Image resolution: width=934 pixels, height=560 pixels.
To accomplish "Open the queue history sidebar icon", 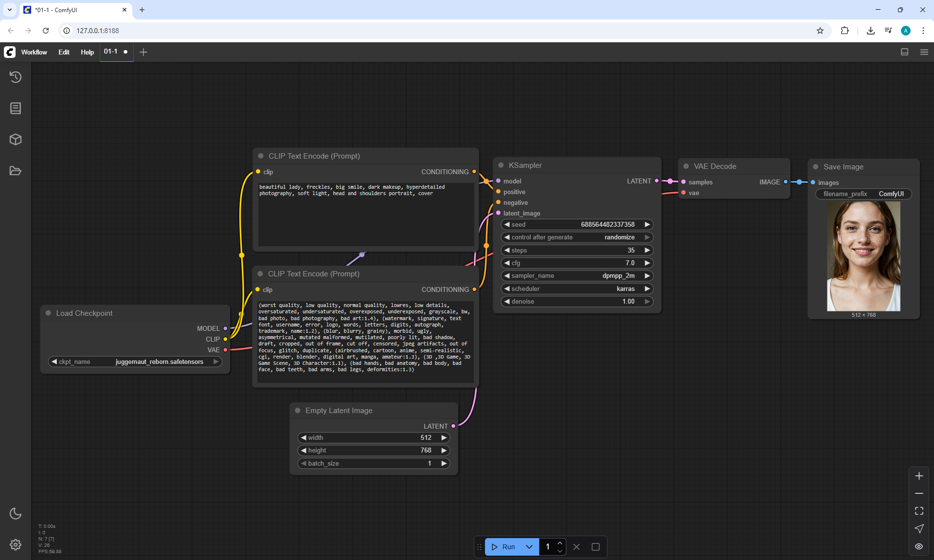I will [x=16, y=77].
